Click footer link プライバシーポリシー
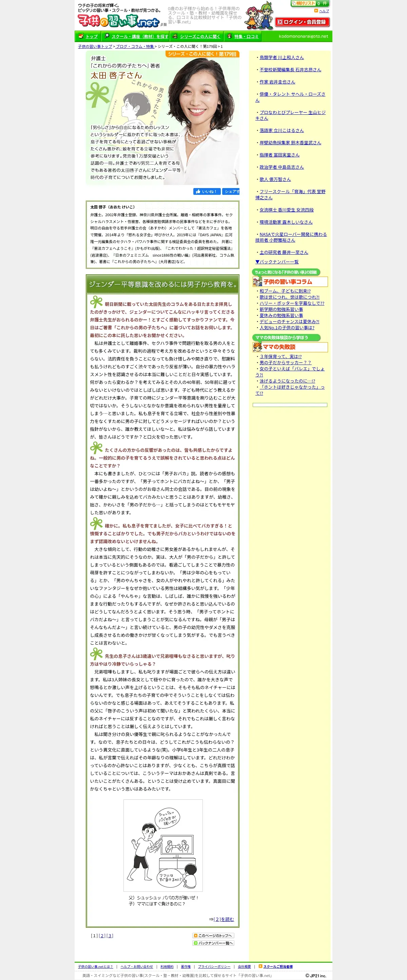 [x=214, y=966]
